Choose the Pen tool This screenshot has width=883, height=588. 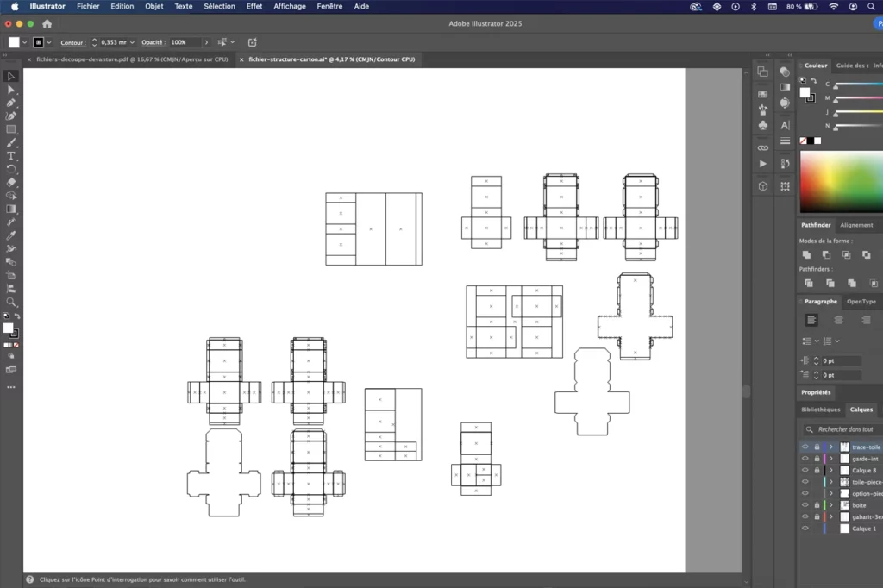coord(11,103)
